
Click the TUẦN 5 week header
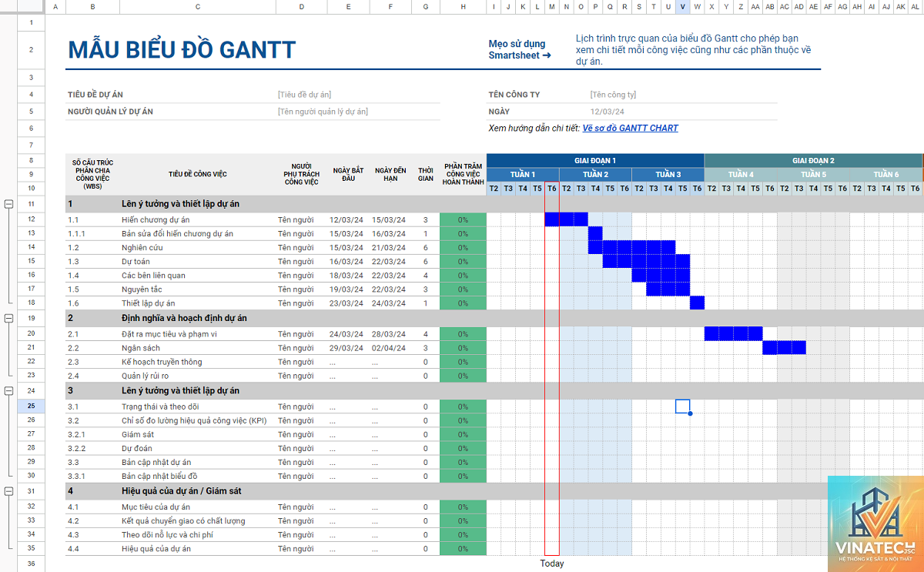coord(813,174)
